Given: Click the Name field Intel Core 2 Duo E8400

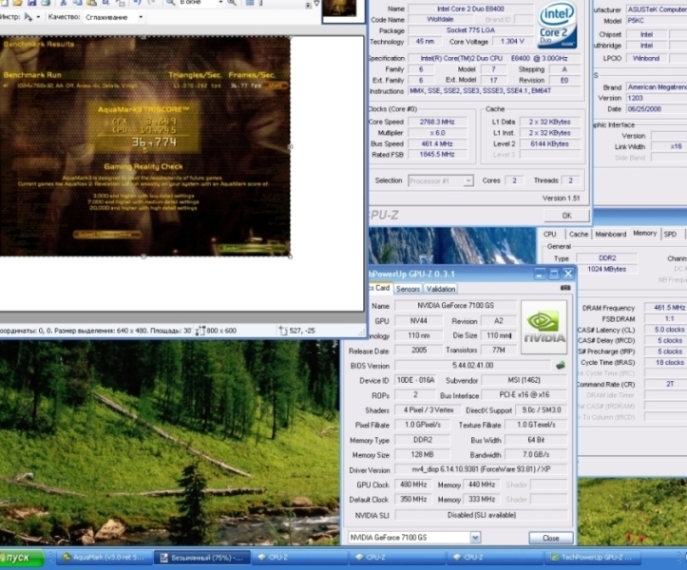Looking at the screenshot, I should tap(471, 9).
